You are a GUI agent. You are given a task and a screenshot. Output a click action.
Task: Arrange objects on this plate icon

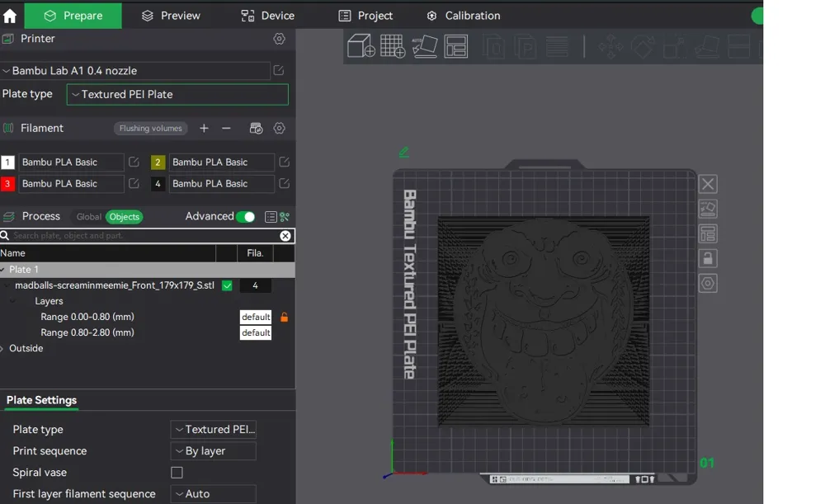[708, 233]
